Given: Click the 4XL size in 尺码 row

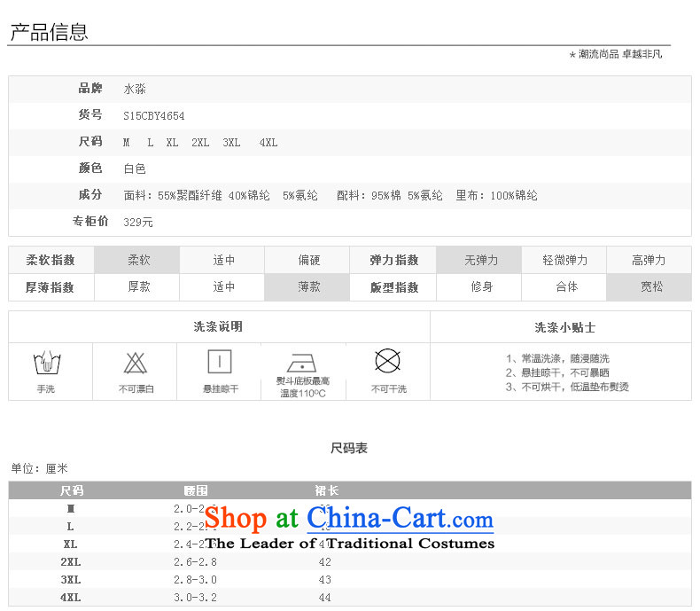Looking at the screenshot, I should tap(268, 142).
